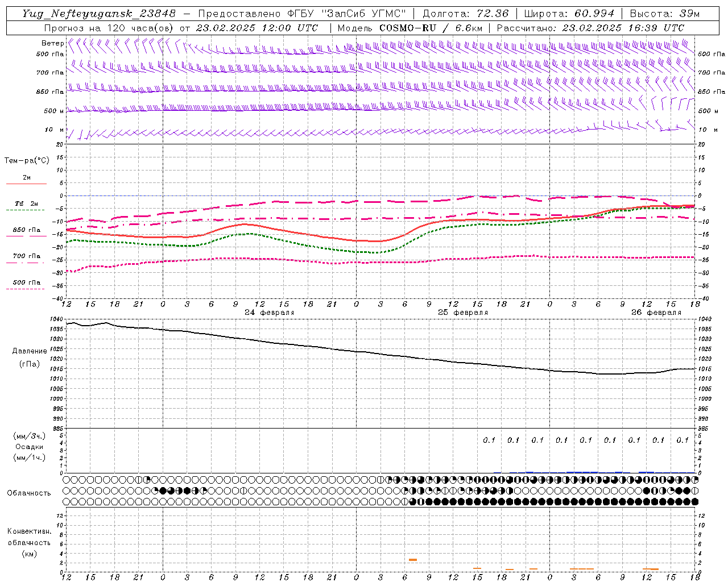
Task: Click the "Td 2м" dew point legend entry
Action: tap(26, 203)
